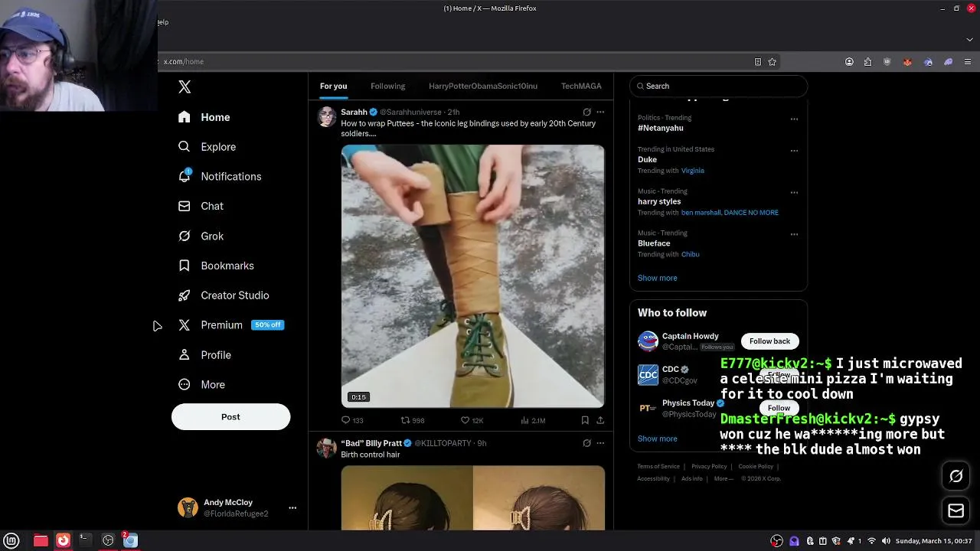
Task: Open Creator Studio in the sidebar
Action: click(224, 295)
